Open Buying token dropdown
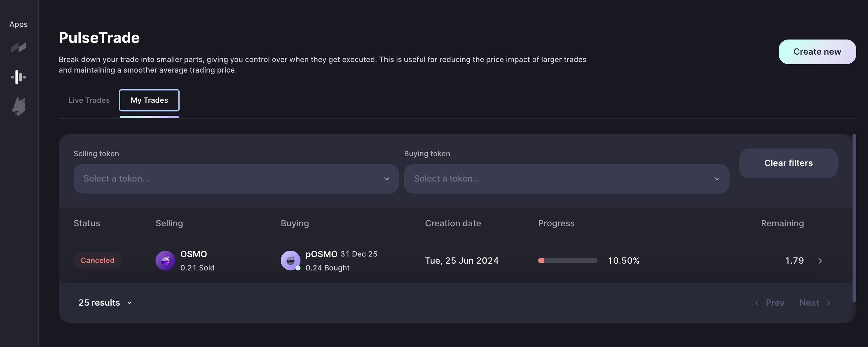This screenshot has width=868, height=347. [566, 179]
